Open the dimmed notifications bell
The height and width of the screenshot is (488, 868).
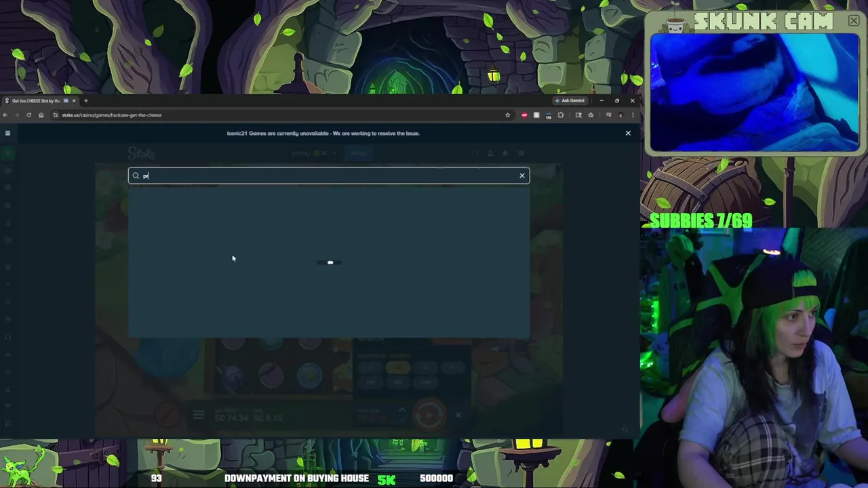(x=505, y=153)
